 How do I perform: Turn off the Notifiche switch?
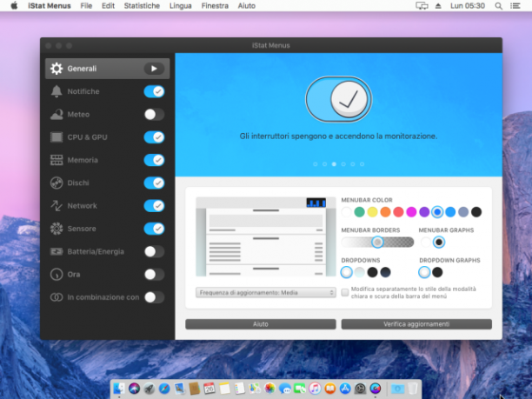coord(154,91)
